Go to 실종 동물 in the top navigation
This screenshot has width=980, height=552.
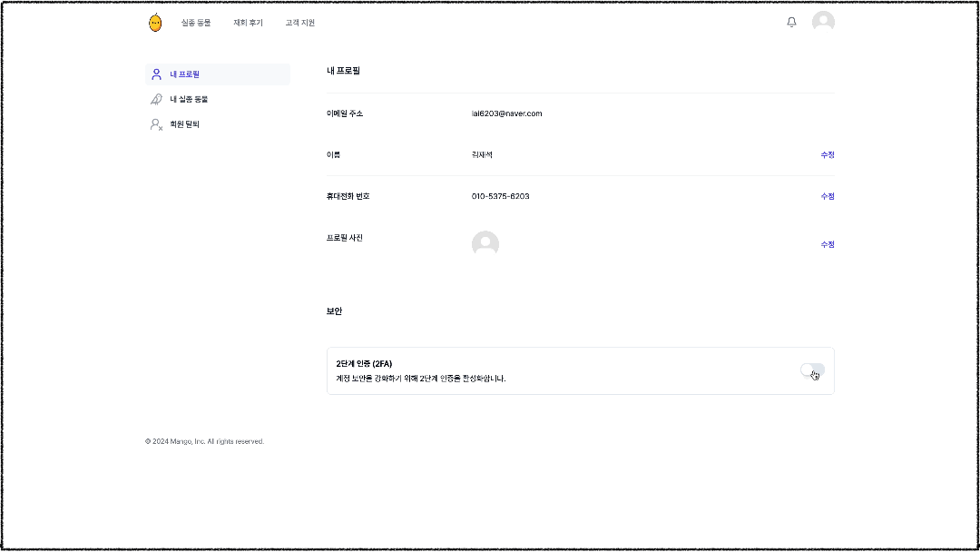195,23
